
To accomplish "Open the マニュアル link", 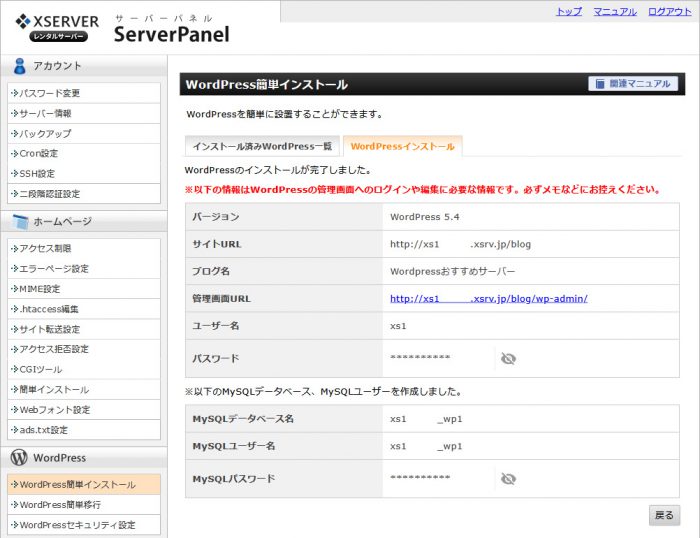I will click(615, 12).
